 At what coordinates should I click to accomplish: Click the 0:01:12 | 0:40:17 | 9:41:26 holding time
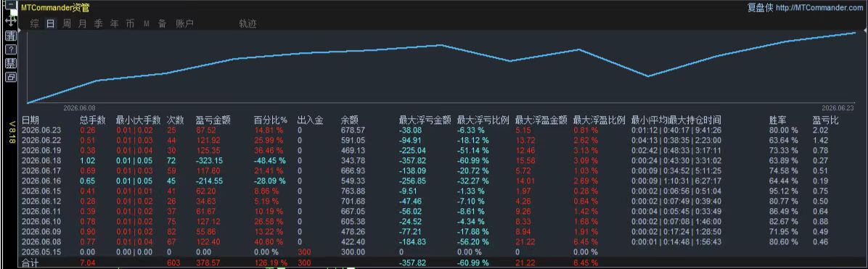(676, 131)
